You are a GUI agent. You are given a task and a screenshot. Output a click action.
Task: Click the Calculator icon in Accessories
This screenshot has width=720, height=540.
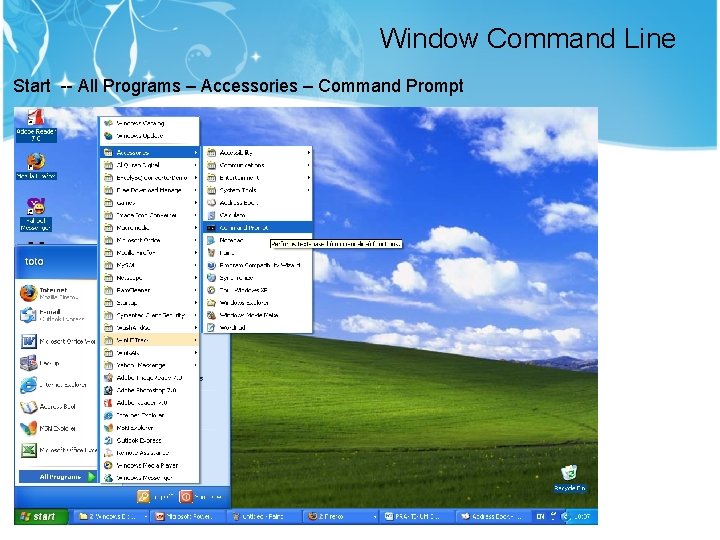(x=211, y=215)
